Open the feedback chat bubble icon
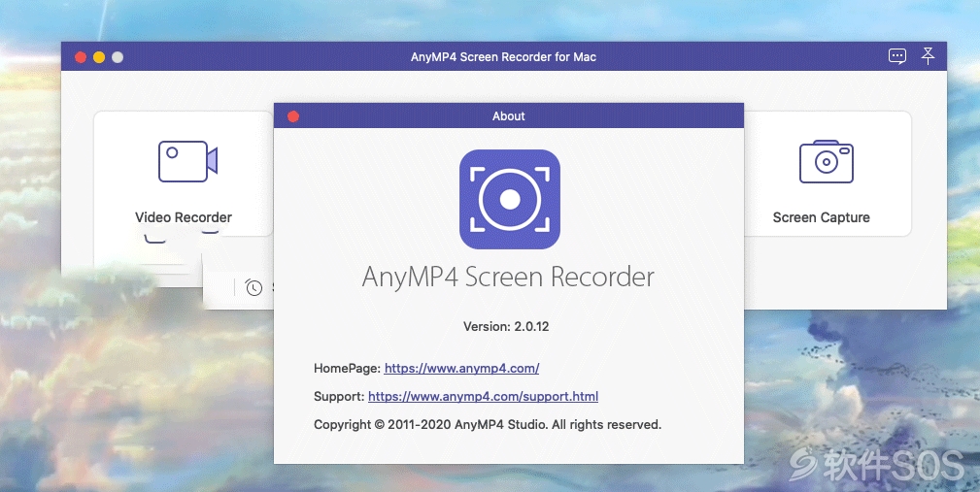The width and height of the screenshot is (980, 492). tap(897, 57)
